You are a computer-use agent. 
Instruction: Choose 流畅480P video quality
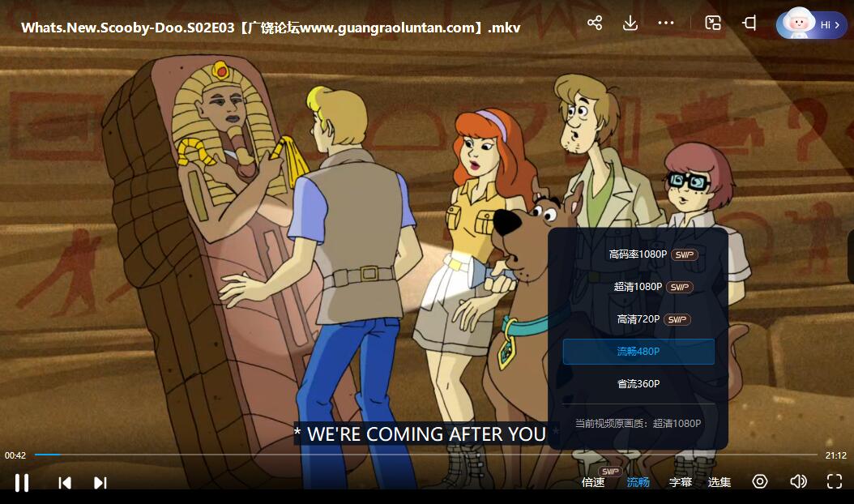tap(638, 352)
